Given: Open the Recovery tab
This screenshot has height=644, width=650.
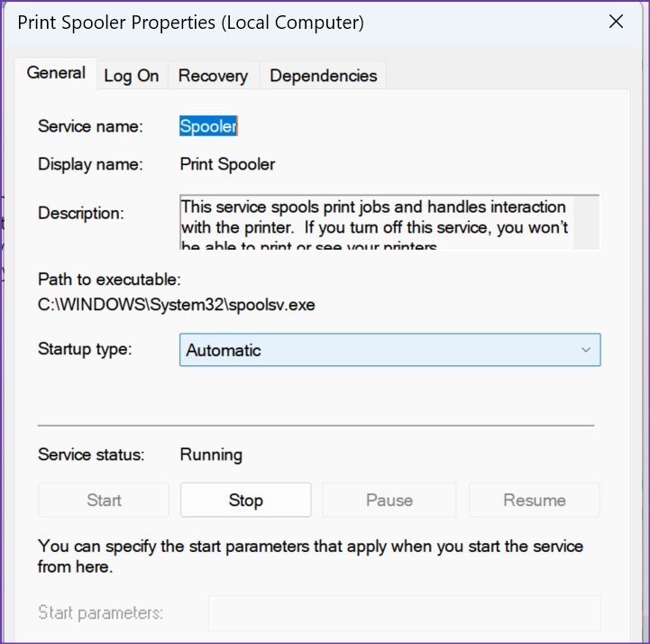Looking at the screenshot, I should pos(213,76).
